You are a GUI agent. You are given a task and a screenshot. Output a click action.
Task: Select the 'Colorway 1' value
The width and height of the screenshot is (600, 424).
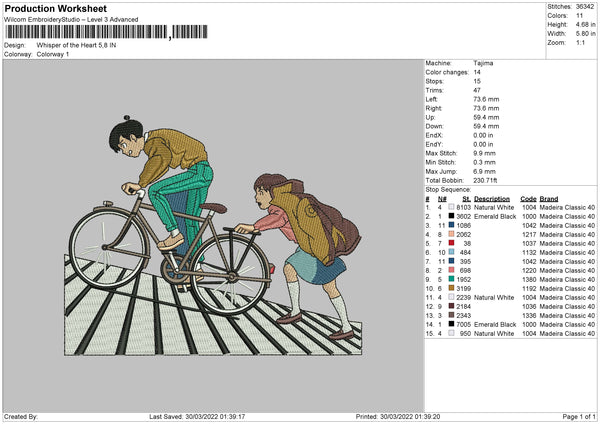pos(53,54)
